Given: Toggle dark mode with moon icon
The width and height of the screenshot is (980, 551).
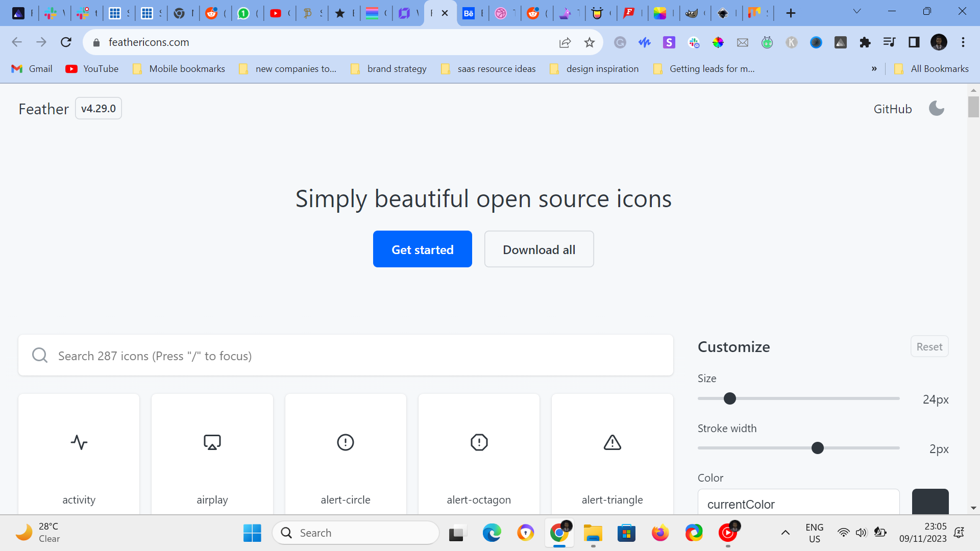Looking at the screenshot, I should coord(936,109).
